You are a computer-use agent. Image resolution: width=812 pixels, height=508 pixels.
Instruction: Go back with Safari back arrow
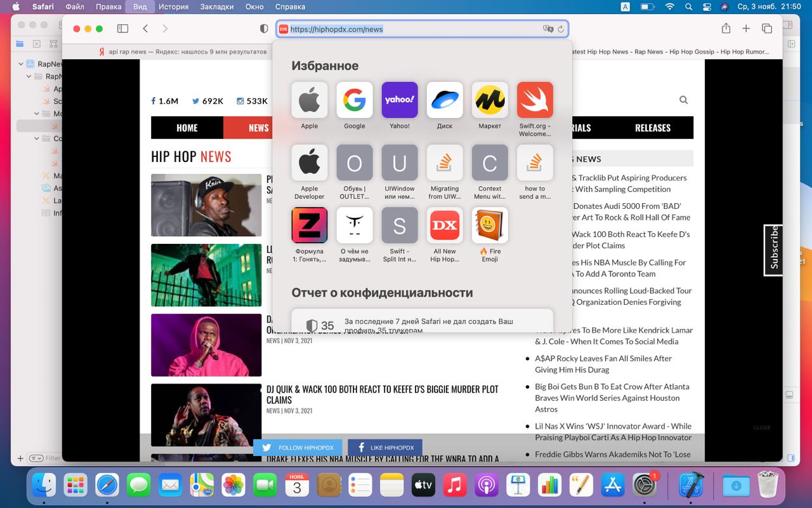pyautogui.click(x=145, y=29)
